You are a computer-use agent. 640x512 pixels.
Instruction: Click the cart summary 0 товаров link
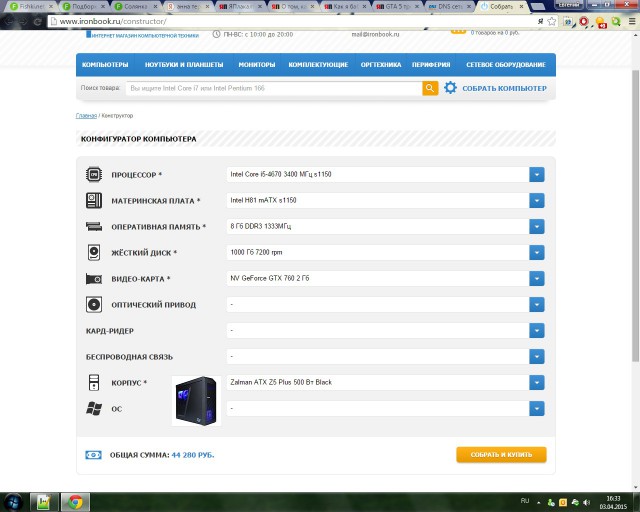pos(495,32)
